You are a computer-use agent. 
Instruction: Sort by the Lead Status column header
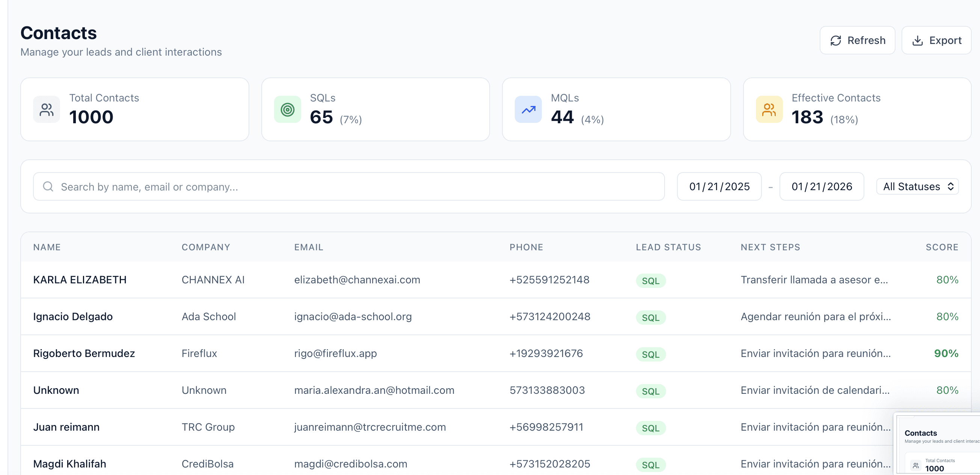(x=668, y=247)
